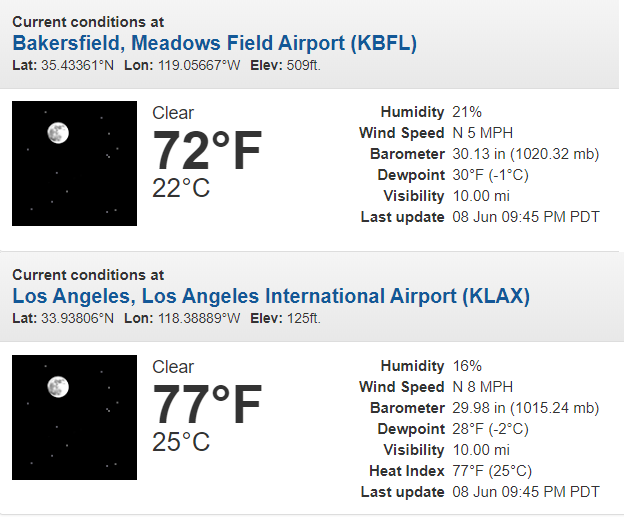
Task: Click the Los Angeles clear night moon icon
Action: pyautogui.click(x=74, y=418)
